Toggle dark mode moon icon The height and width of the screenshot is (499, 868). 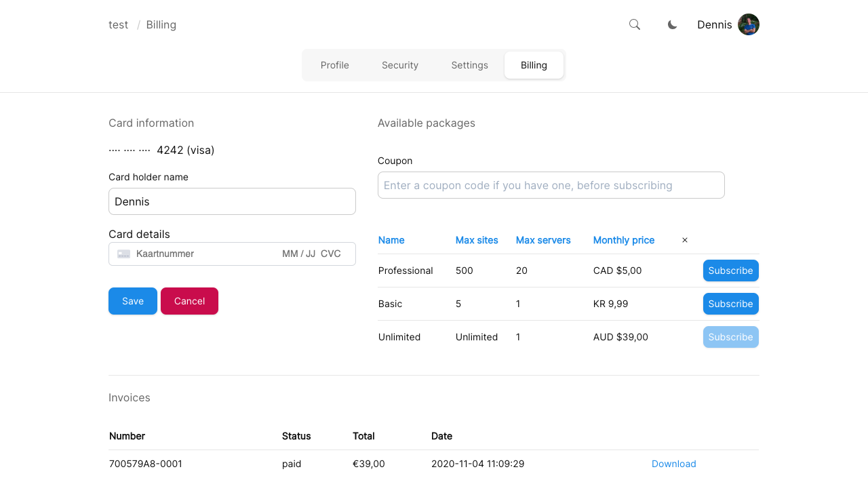(x=673, y=24)
